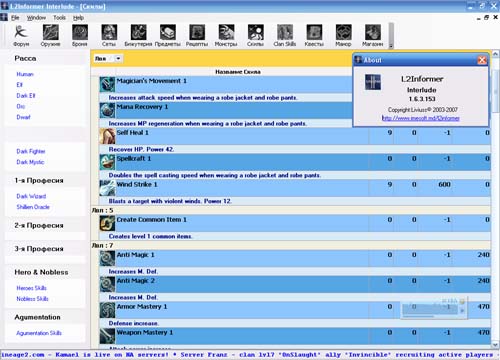Viewport: 500px width, 360px height.
Task: Click the Weapon Mastery 1 skill icon
Action: tap(107, 336)
